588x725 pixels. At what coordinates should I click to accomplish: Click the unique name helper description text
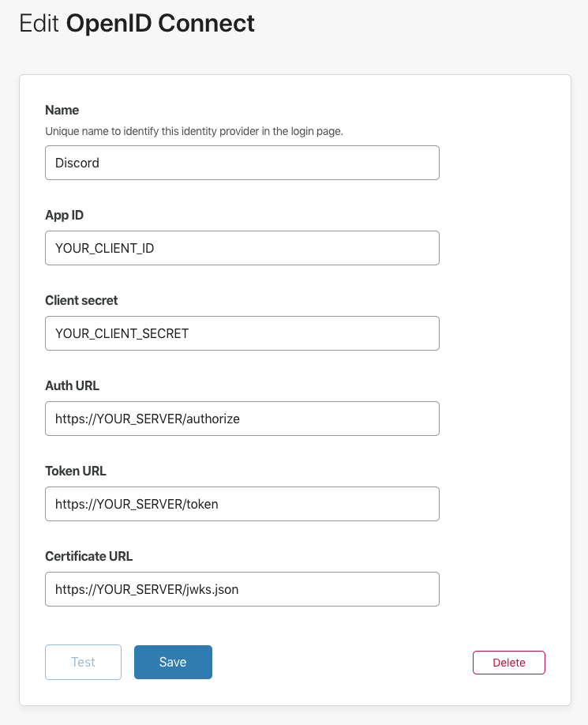pyautogui.click(x=193, y=131)
